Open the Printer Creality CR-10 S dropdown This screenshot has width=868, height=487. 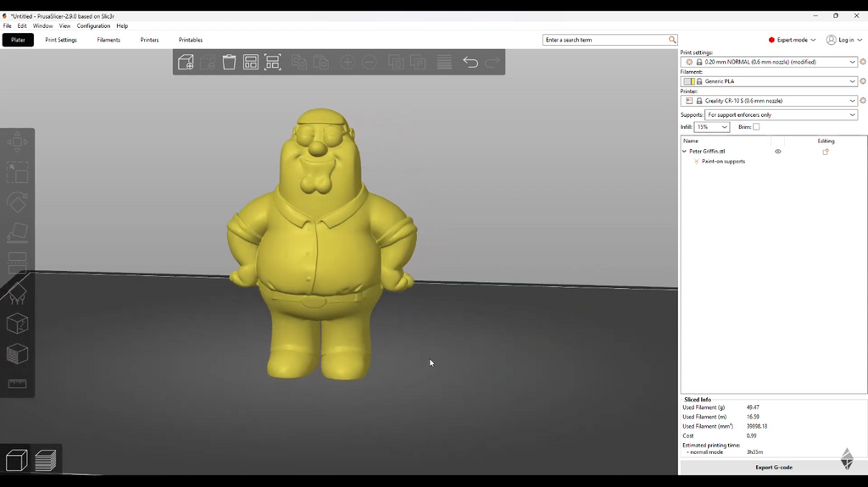770,101
